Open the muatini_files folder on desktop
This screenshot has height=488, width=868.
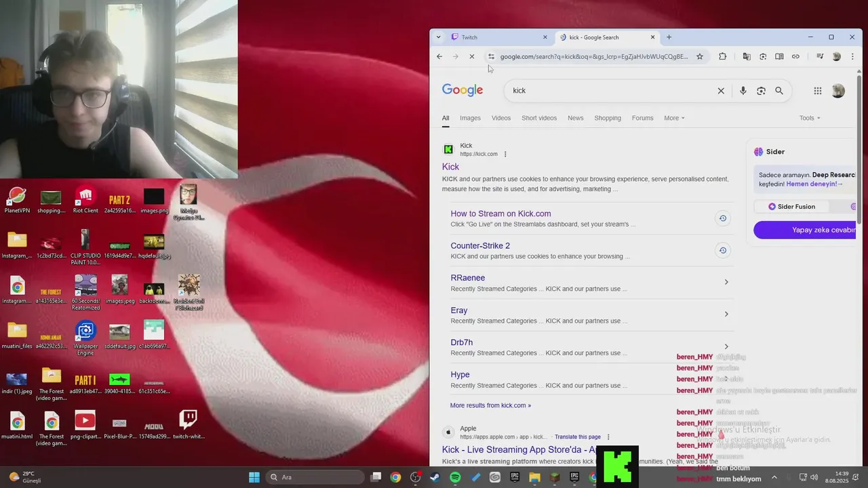(x=17, y=335)
